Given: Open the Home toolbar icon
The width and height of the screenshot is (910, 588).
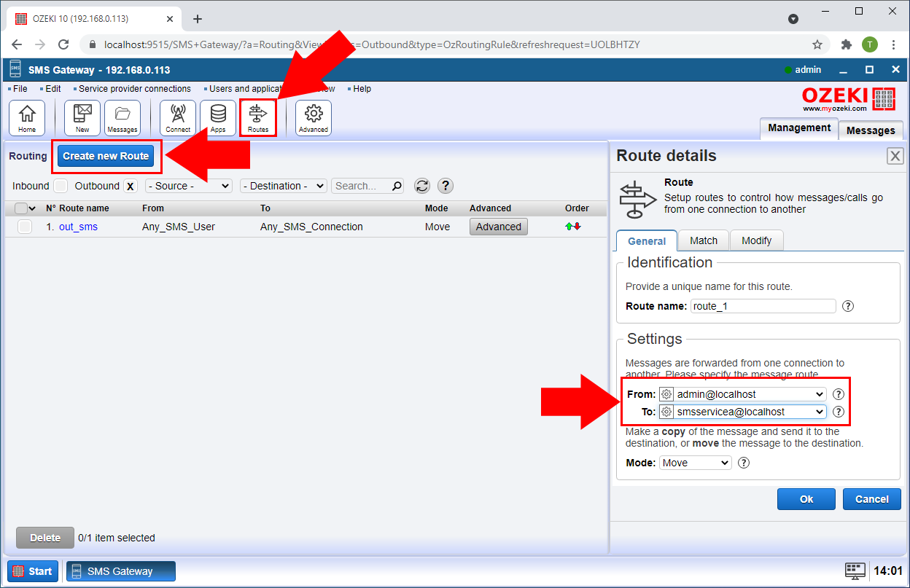Looking at the screenshot, I should [27, 118].
